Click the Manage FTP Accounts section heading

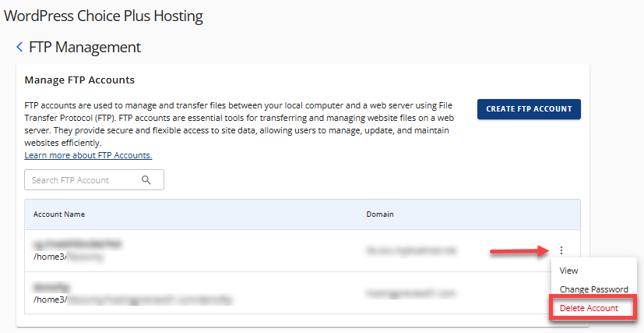click(x=79, y=80)
